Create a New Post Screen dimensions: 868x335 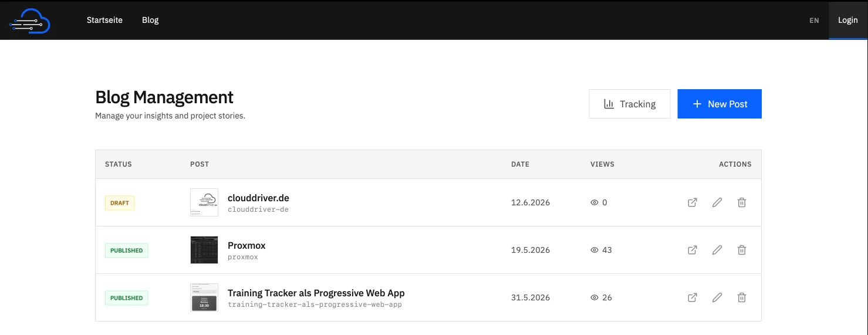(720, 104)
